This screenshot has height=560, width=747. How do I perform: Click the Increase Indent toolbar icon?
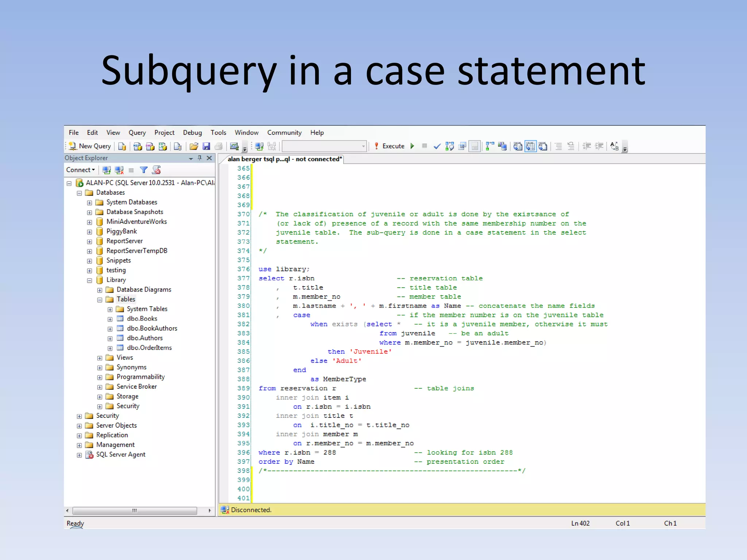[x=599, y=146]
